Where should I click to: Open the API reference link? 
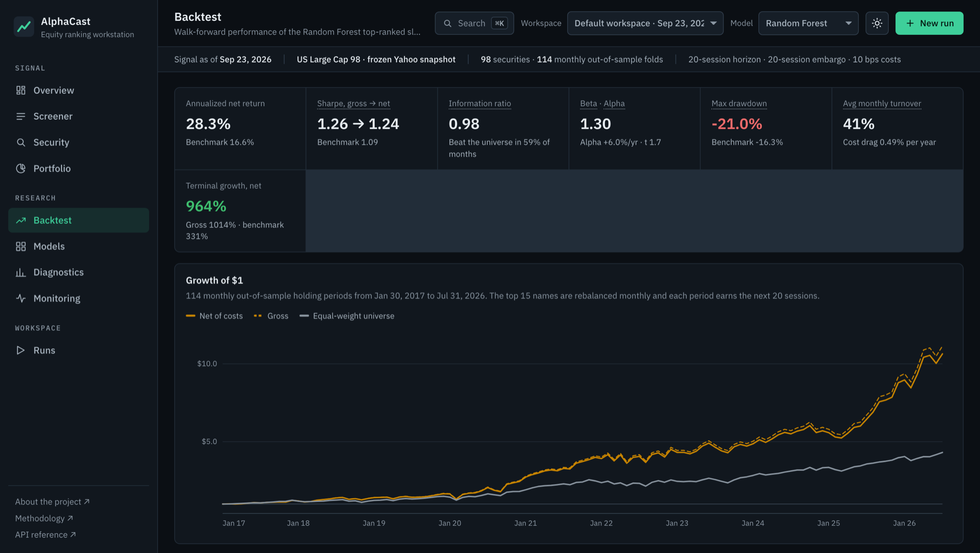pos(46,534)
